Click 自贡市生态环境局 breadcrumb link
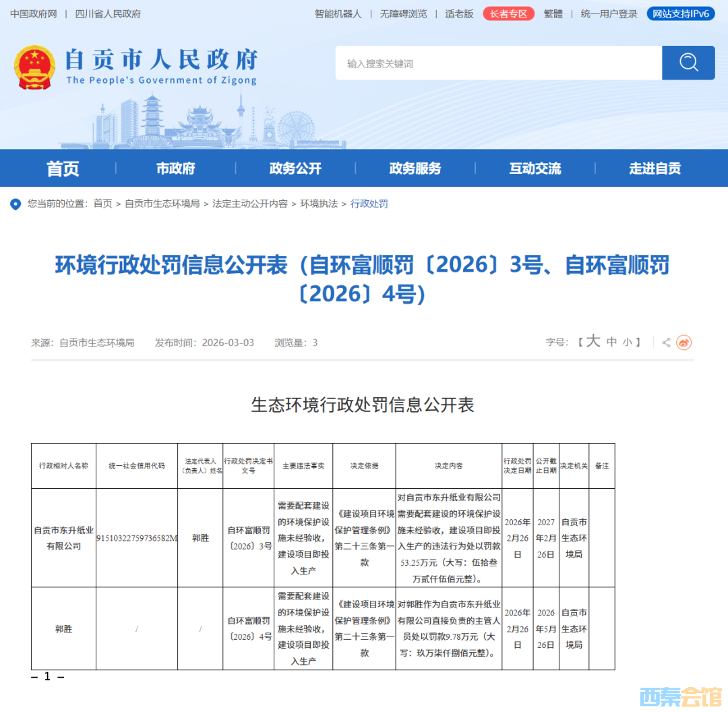 162,204
